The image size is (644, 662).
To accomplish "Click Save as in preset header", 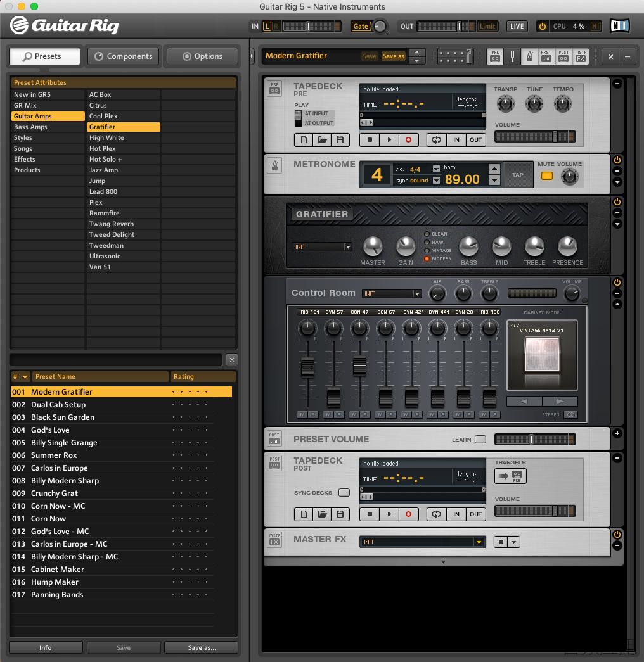I will tap(394, 56).
